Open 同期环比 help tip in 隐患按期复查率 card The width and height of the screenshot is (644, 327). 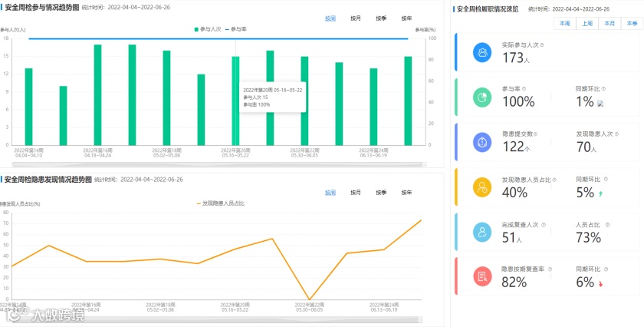(x=606, y=269)
